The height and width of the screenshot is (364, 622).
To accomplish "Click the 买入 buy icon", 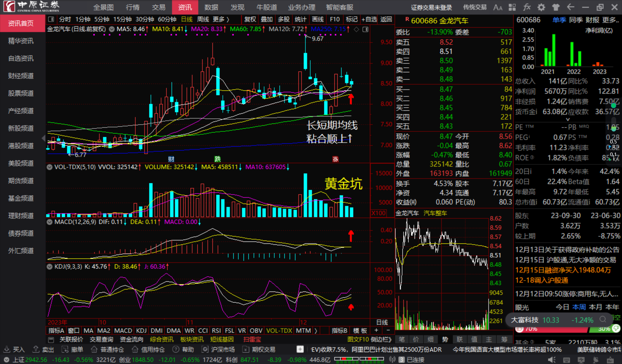I will [6, 349].
